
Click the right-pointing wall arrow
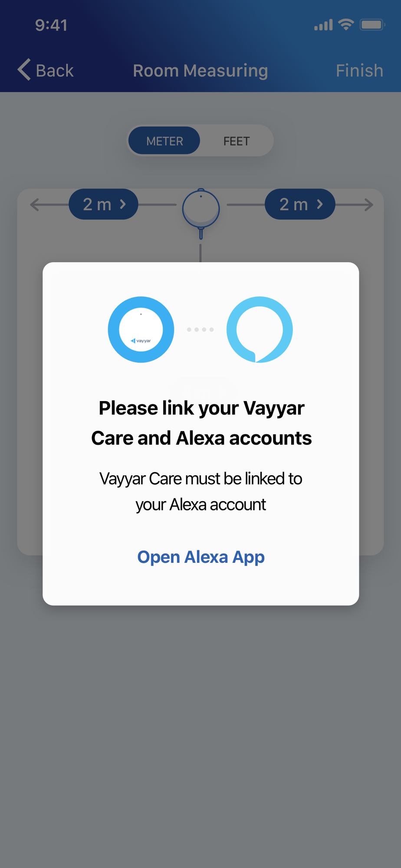click(x=368, y=204)
